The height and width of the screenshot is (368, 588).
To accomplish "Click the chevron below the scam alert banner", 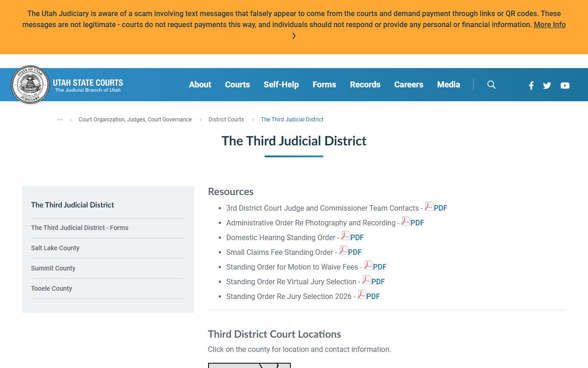I will [x=294, y=36].
